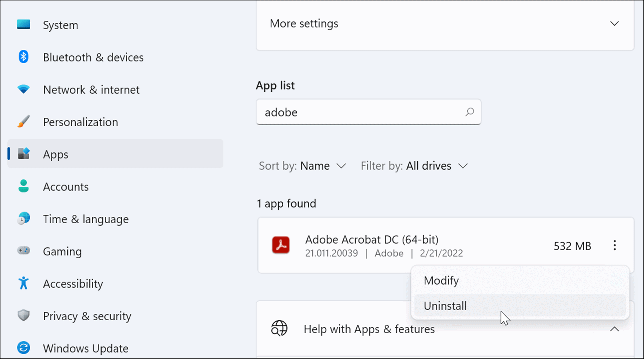Click the Bluetooth & devices icon
This screenshot has height=359, width=644.
click(23, 57)
